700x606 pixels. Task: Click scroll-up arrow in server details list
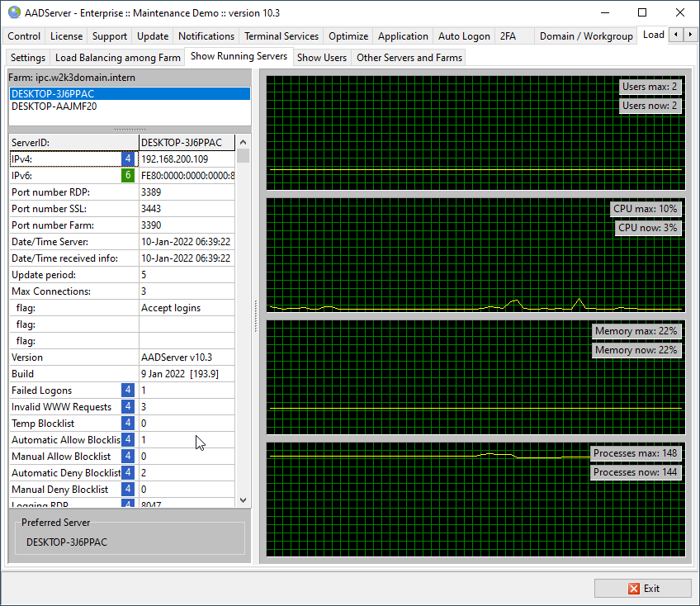[243, 142]
